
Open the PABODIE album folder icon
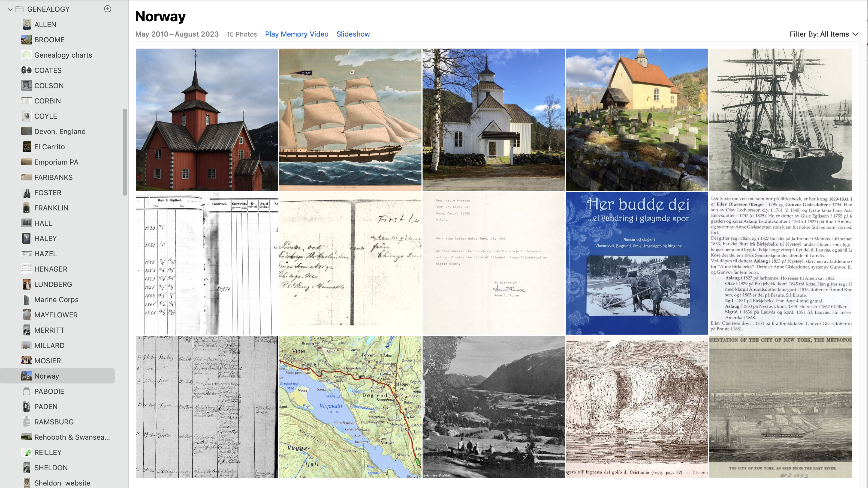point(27,391)
